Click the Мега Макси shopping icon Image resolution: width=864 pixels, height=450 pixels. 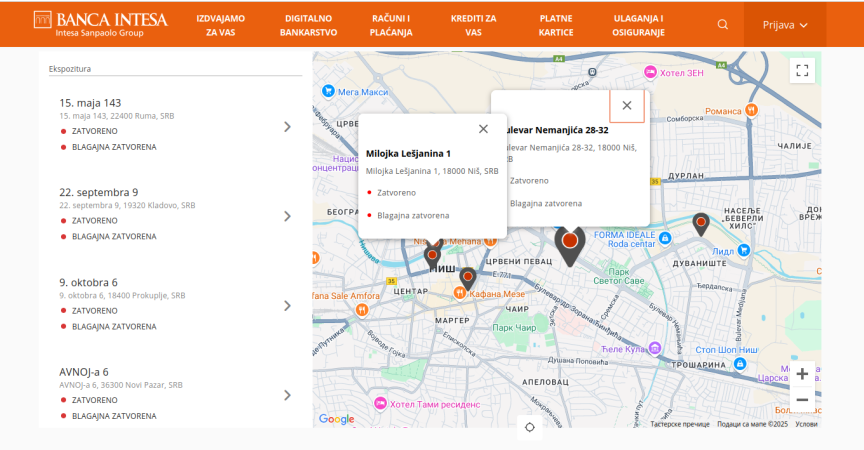click(x=328, y=91)
